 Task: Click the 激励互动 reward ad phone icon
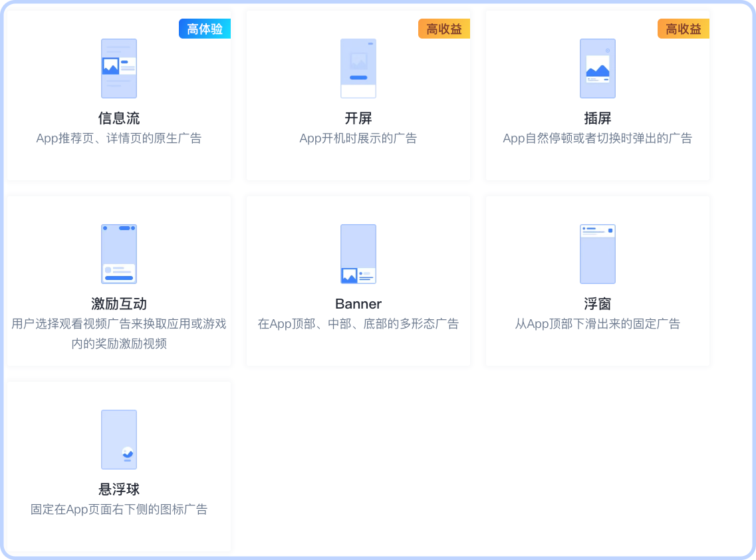(119, 253)
